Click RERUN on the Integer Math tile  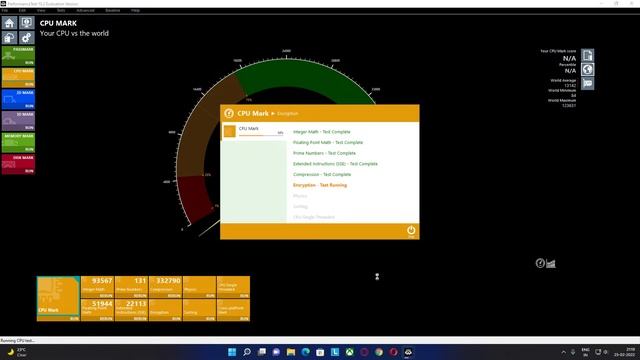(x=106, y=296)
